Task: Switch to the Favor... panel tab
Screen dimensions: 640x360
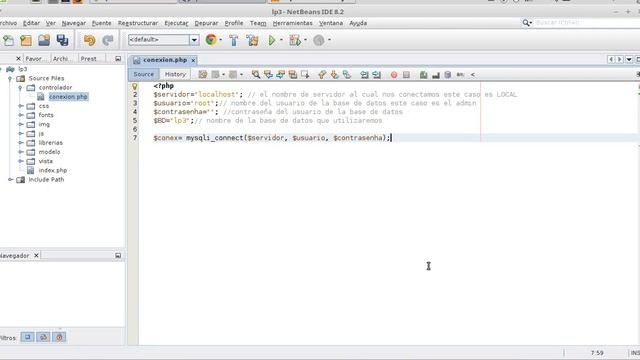Action: (x=35, y=59)
